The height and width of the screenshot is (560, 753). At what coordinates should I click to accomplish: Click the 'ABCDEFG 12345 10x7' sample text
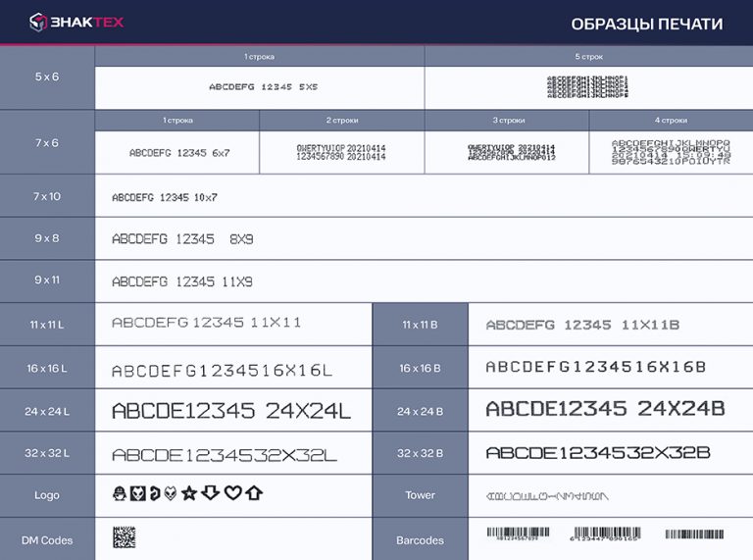coord(165,197)
